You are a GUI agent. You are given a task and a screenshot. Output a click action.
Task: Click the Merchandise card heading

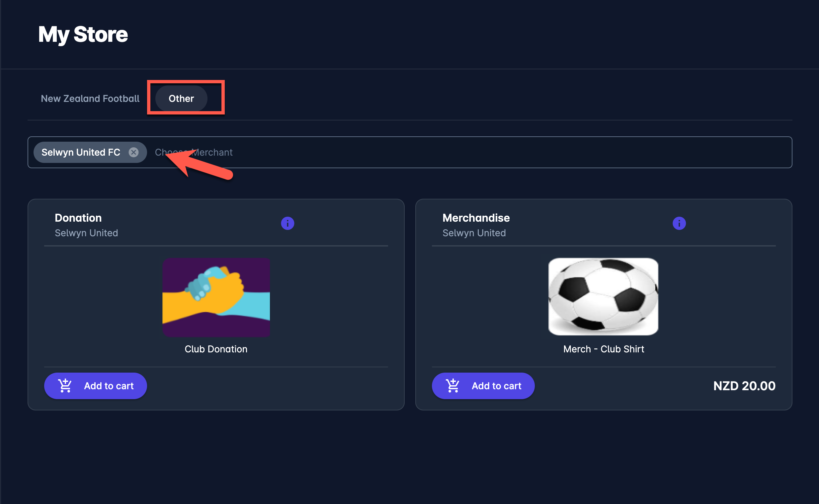click(476, 218)
